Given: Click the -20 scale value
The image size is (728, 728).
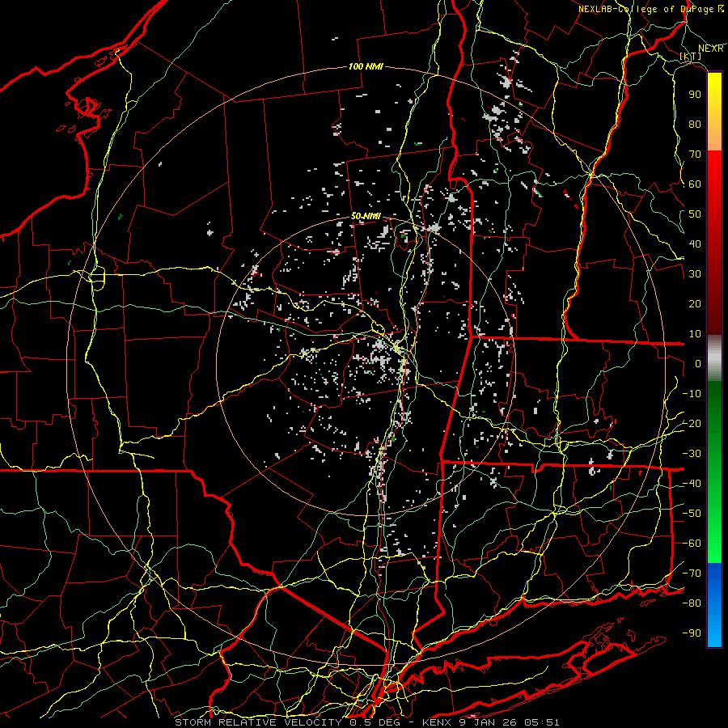Looking at the screenshot, I should pos(692,423).
